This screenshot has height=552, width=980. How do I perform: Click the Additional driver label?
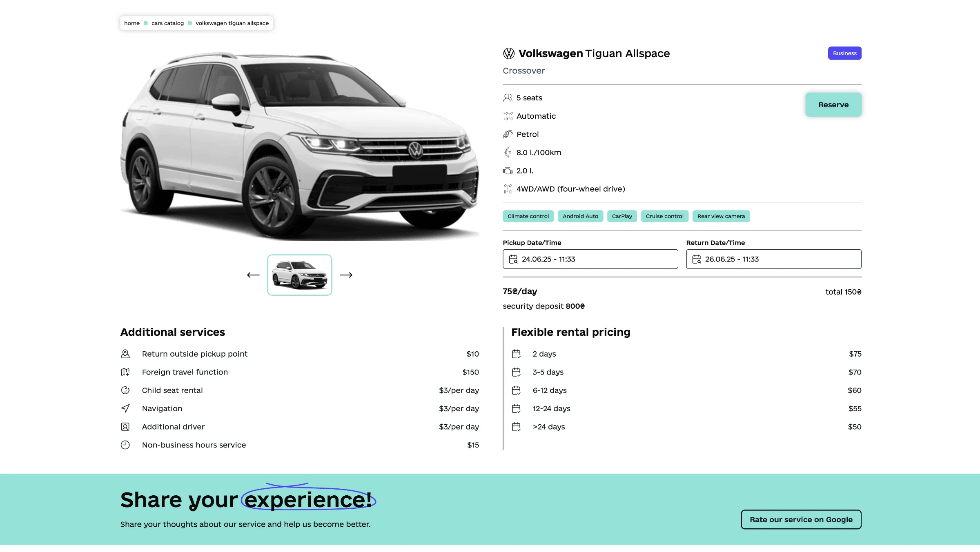(173, 427)
